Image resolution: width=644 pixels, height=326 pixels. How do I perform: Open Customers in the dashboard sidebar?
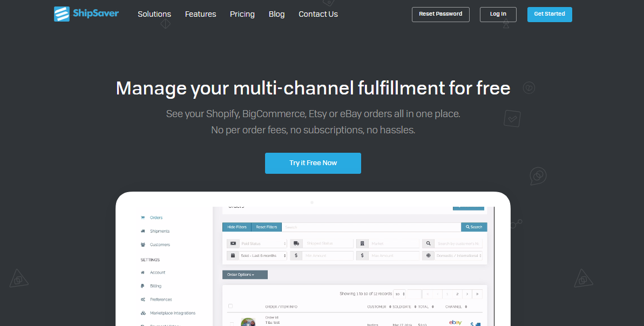(x=160, y=244)
